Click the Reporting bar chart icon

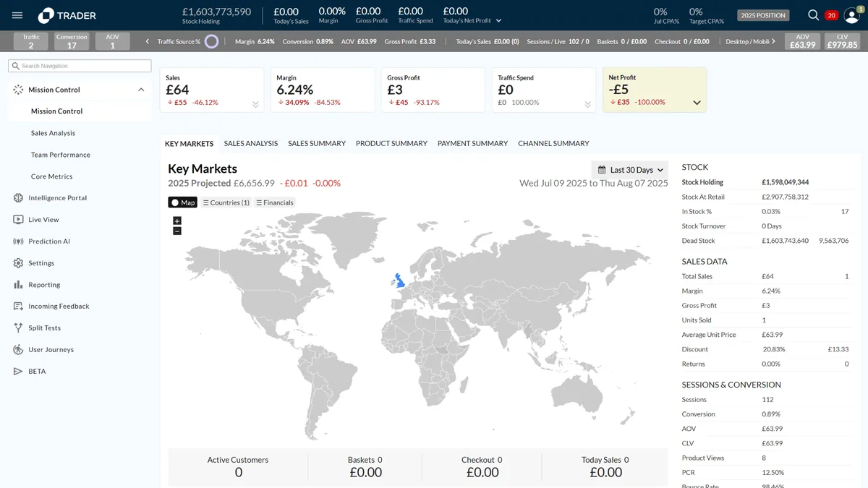18,285
